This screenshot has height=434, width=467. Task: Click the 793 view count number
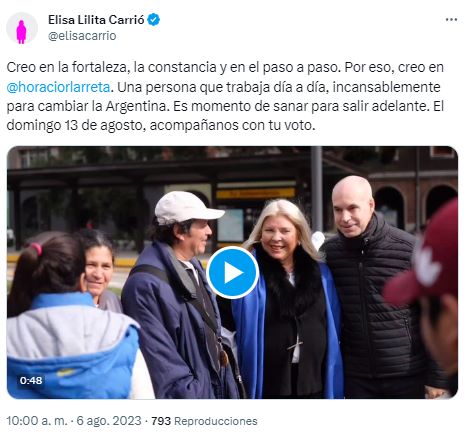(x=161, y=421)
